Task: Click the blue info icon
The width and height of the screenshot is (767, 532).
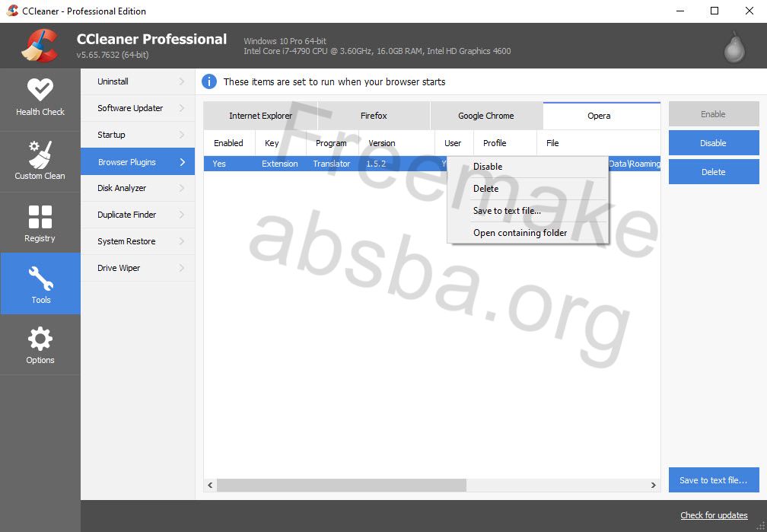Action: click(208, 81)
